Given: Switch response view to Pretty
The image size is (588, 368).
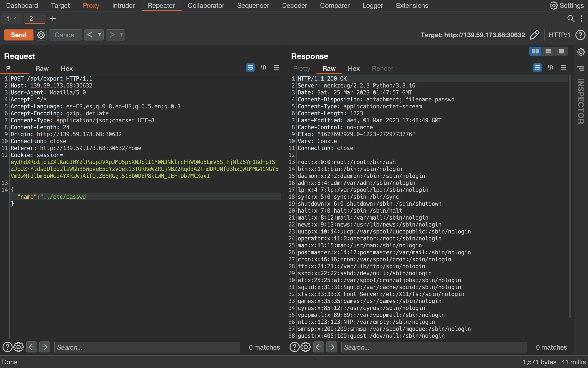Looking at the screenshot, I should point(302,68).
